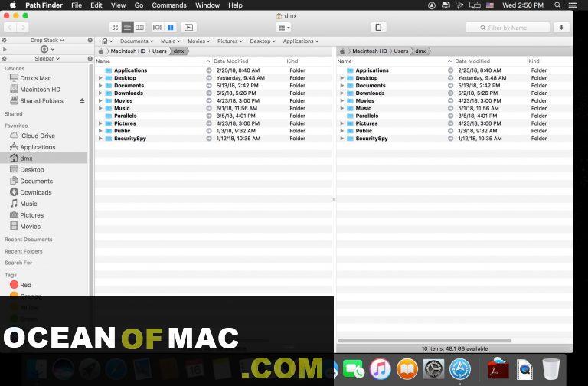Click Users in right pane path bar

tap(401, 51)
